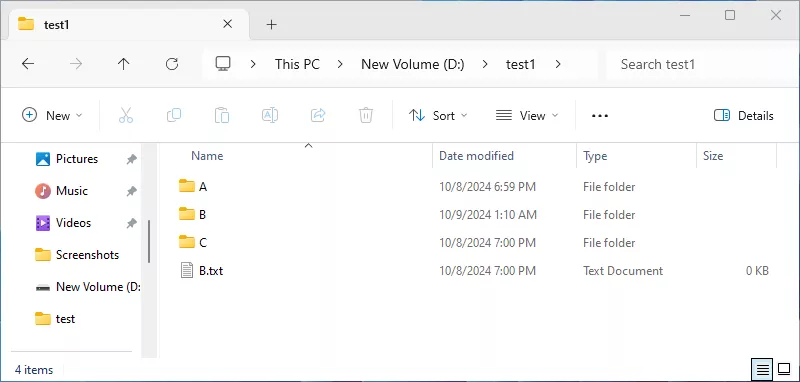Click This PC in the address bar
The image size is (800, 382).
click(x=297, y=64)
